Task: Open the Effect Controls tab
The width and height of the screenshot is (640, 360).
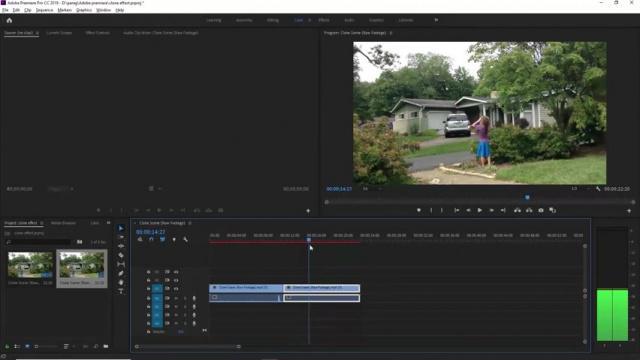Action: tap(98, 33)
